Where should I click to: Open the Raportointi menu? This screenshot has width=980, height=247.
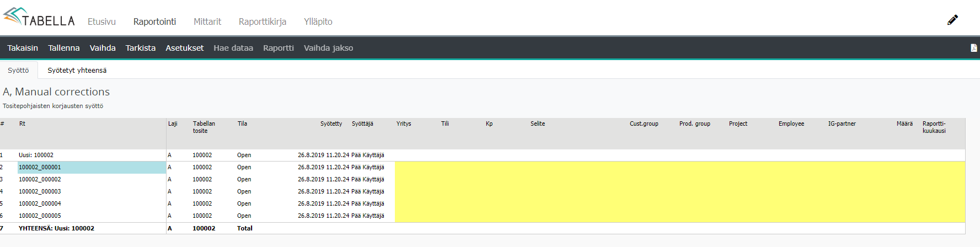pos(154,22)
